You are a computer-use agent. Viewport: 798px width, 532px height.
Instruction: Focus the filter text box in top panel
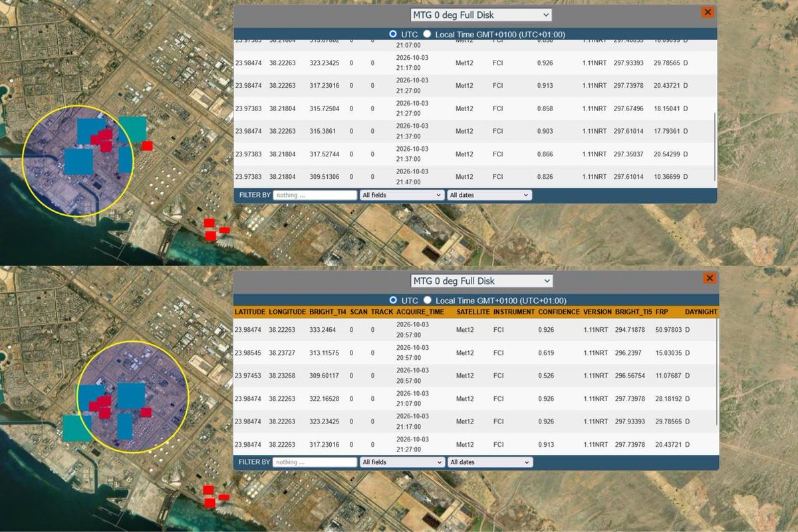(315, 196)
